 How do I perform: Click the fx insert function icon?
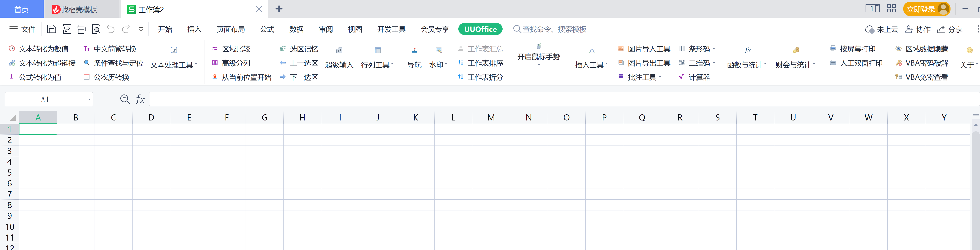(x=140, y=99)
